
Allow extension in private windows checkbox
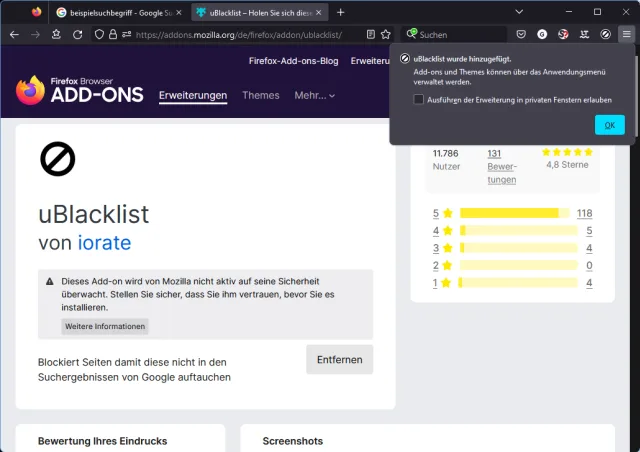[x=418, y=99]
